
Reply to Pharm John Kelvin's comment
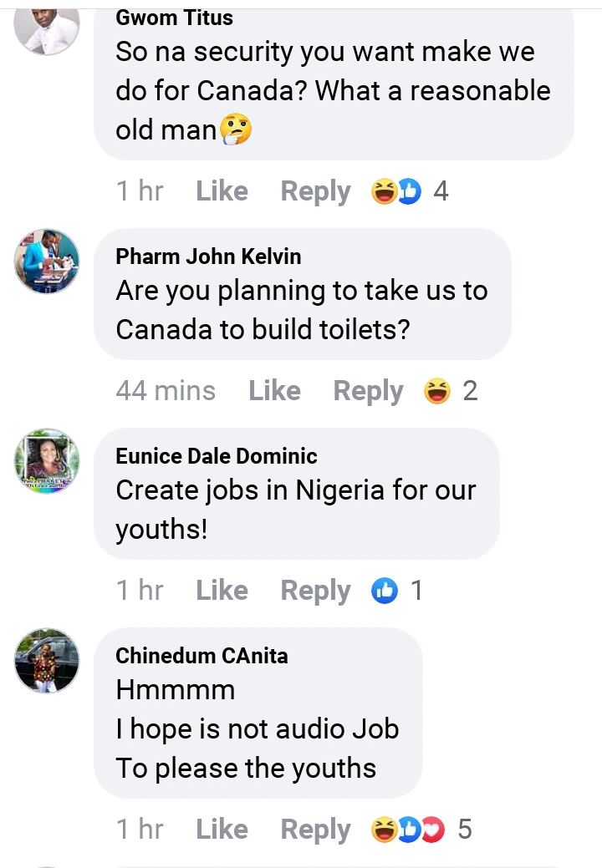coord(368,391)
